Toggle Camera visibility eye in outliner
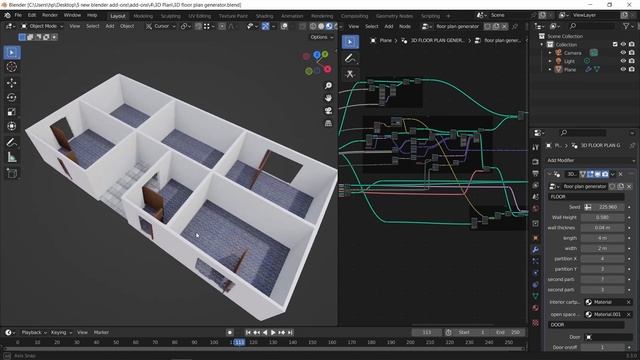This screenshot has height=360, width=640. click(623, 53)
